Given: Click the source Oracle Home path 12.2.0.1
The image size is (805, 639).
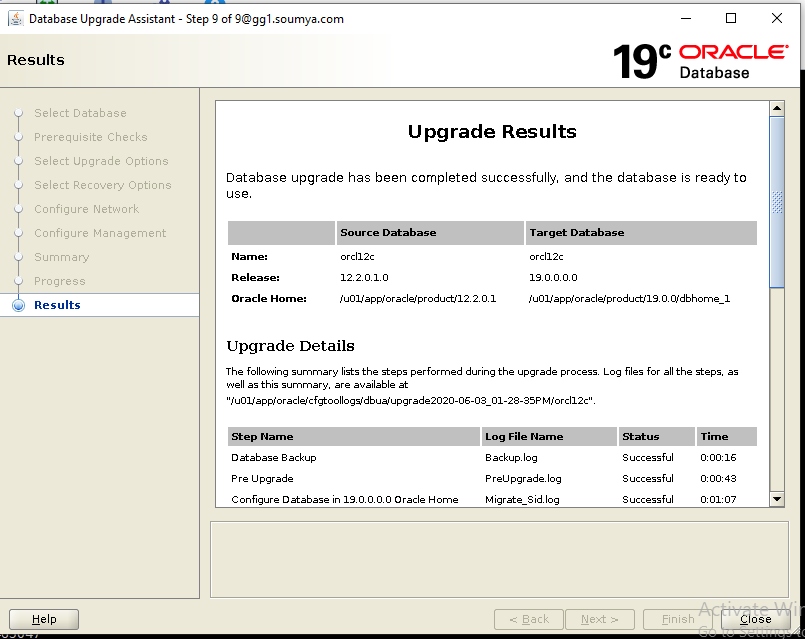Looking at the screenshot, I should click(418, 298).
